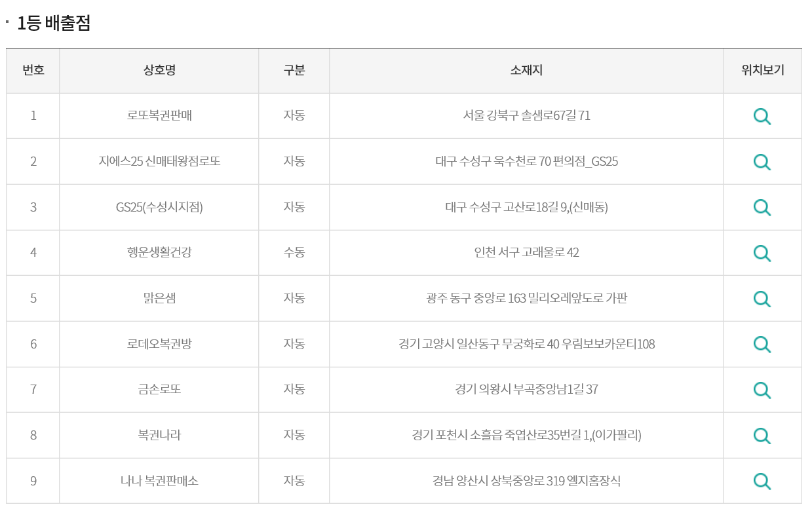This screenshot has width=812, height=511.
Task: Open the 금손로또 location magnifier
Action: pos(762,390)
